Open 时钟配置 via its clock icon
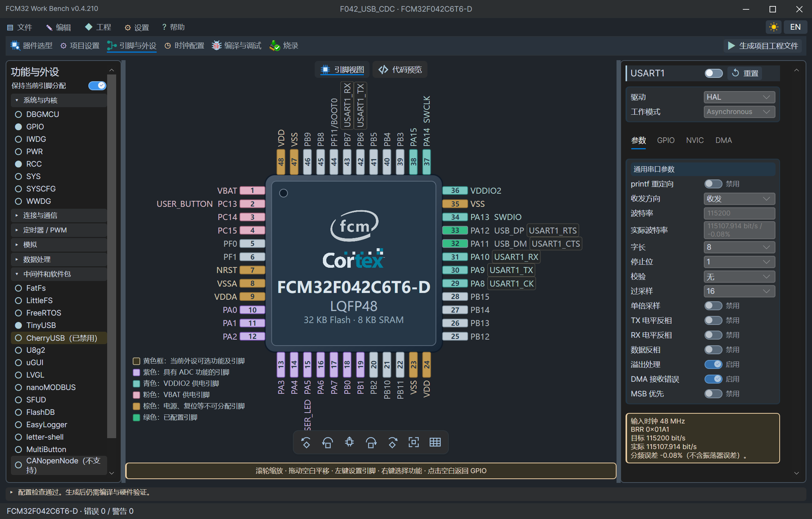This screenshot has height=519, width=812. (x=168, y=46)
